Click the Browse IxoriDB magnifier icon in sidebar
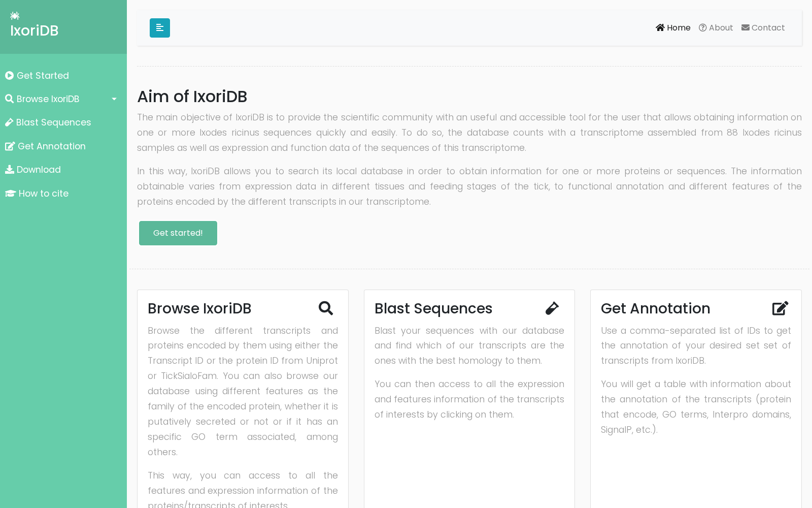 click(9, 99)
